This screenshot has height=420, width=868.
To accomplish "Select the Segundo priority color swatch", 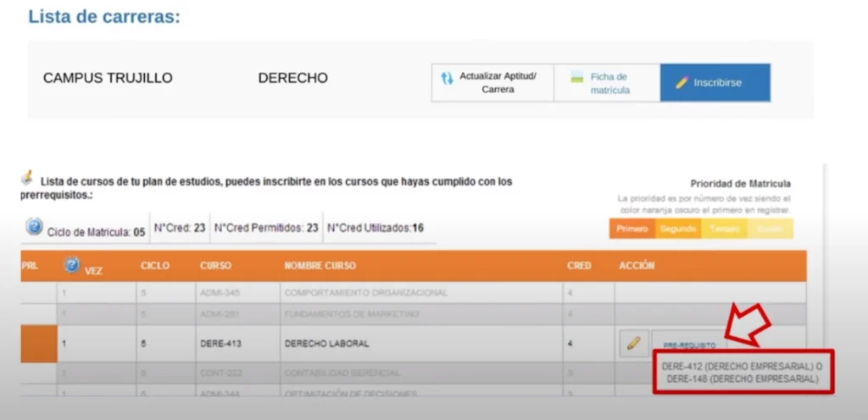I will point(677,229).
